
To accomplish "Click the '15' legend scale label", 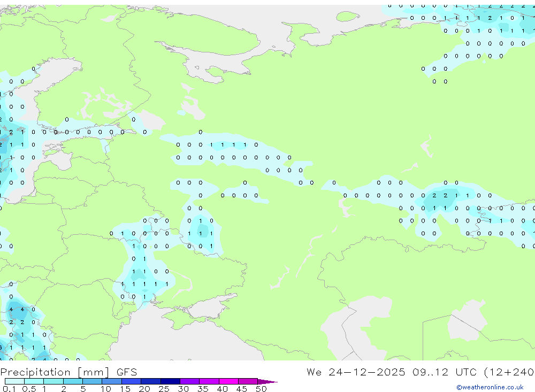I will tap(125, 389).
